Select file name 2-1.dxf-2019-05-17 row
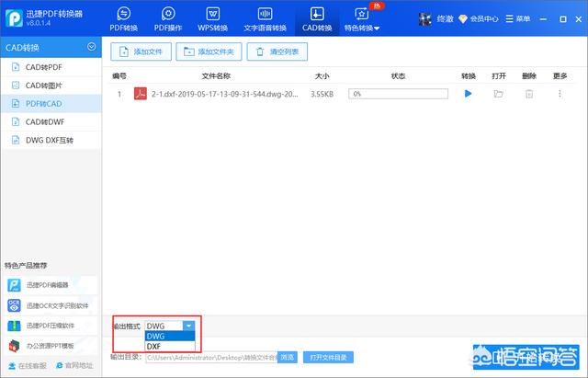This screenshot has width=588, height=378. pyautogui.click(x=224, y=94)
